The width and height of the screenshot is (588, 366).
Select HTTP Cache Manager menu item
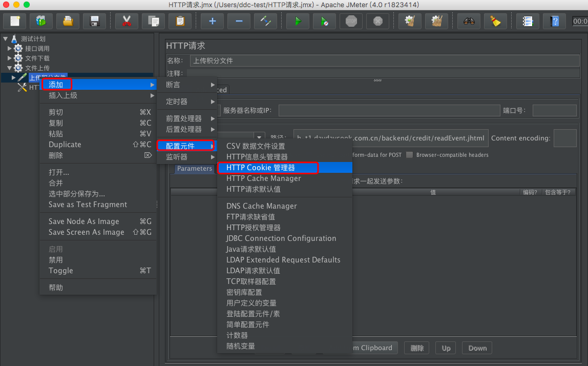[285, 178]
